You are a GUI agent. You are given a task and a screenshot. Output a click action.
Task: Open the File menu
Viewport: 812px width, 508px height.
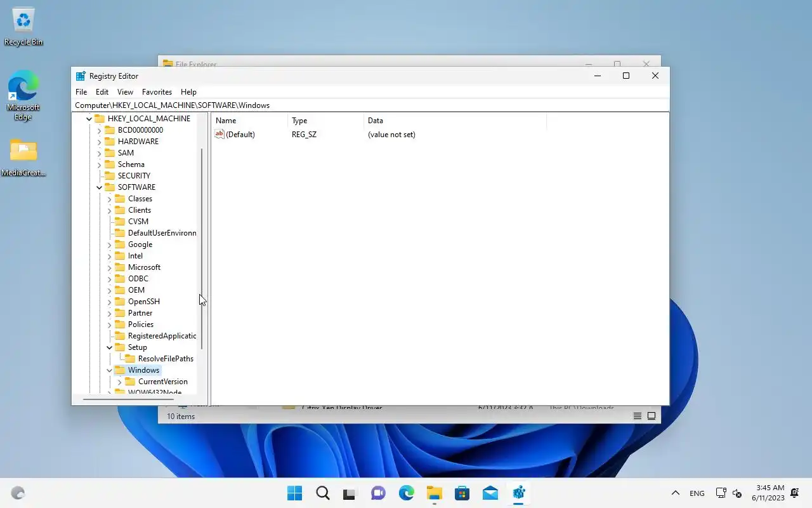(81, 92)
